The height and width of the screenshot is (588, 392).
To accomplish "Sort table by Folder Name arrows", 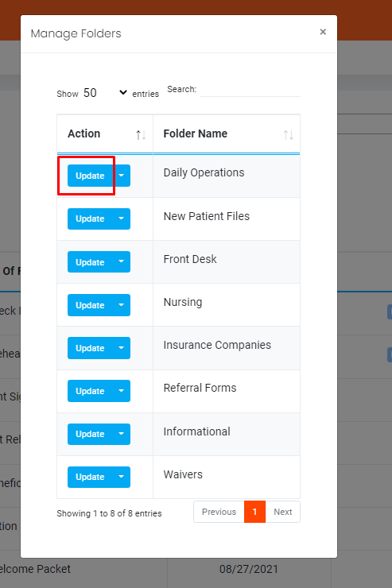I will click(x=288, y=134).
